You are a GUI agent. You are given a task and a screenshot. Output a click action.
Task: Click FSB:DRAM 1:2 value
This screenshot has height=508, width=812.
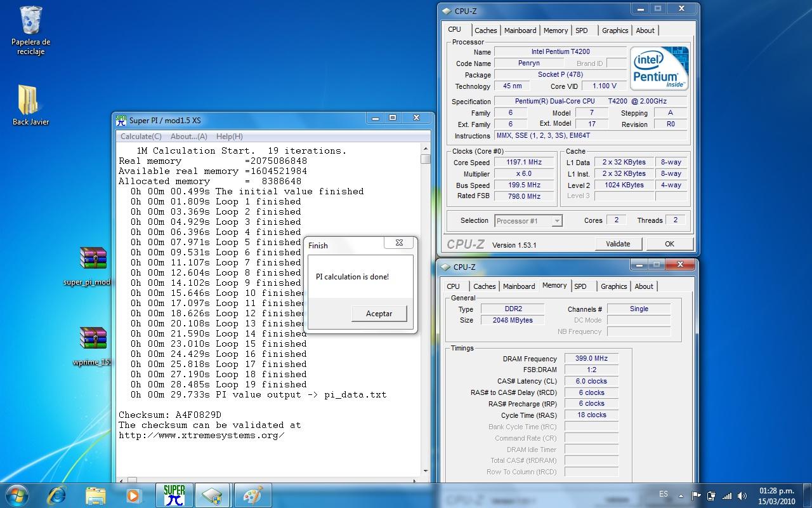591,370
